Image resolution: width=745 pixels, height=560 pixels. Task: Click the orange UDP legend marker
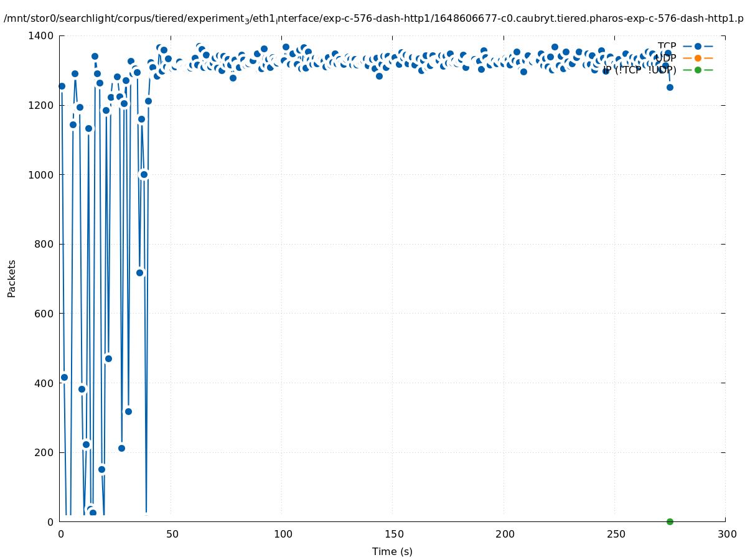(x=698, y=58)
